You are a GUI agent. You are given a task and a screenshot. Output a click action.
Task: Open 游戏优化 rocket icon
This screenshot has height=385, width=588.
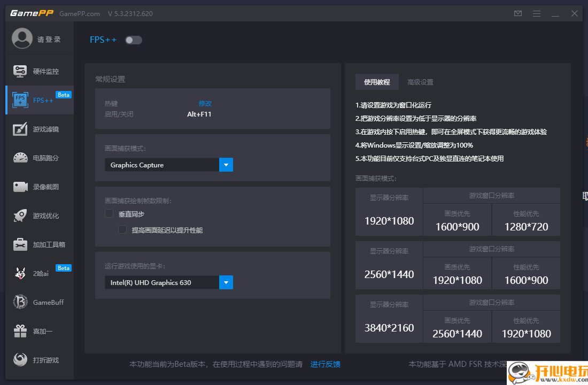pos(20,215)
